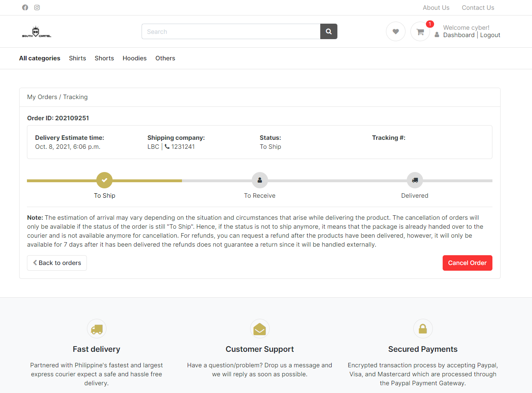Switch to the Hoodies category
Viewport: 532px width, 393px height.
pyautogui.click(x=135, y=58)
